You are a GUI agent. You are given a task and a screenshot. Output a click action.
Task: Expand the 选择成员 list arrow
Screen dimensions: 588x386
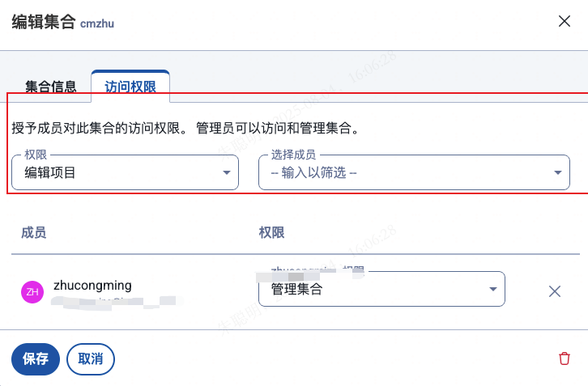tap(557, 172)
